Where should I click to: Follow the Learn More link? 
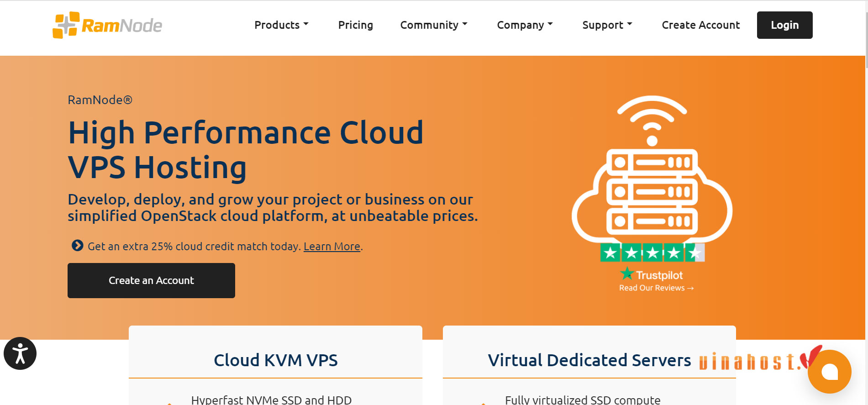[332, 247]
